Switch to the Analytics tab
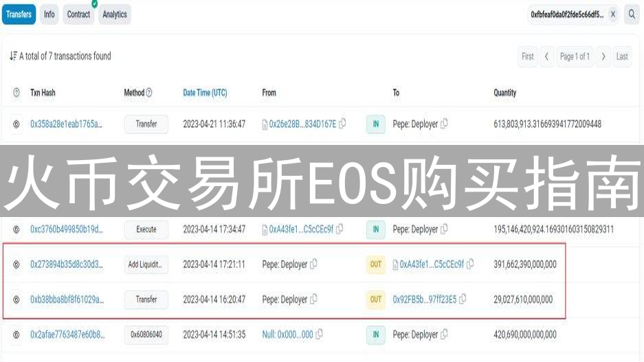This screenshot has width=644, height=362. coord(115,14)
